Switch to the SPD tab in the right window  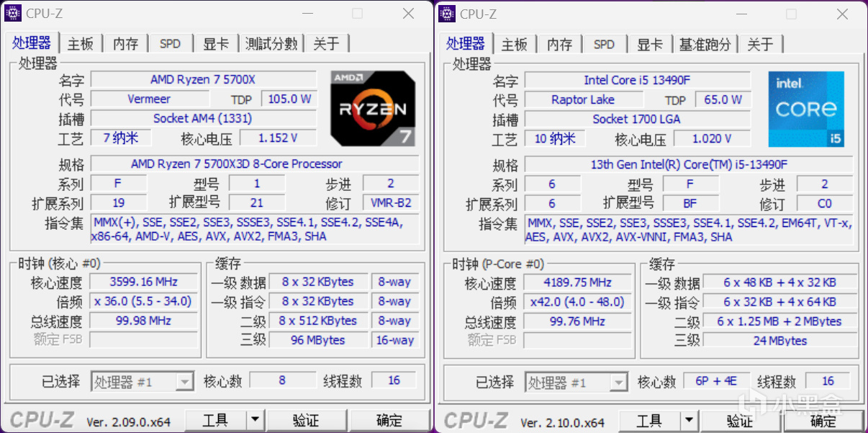click(604, 44)
